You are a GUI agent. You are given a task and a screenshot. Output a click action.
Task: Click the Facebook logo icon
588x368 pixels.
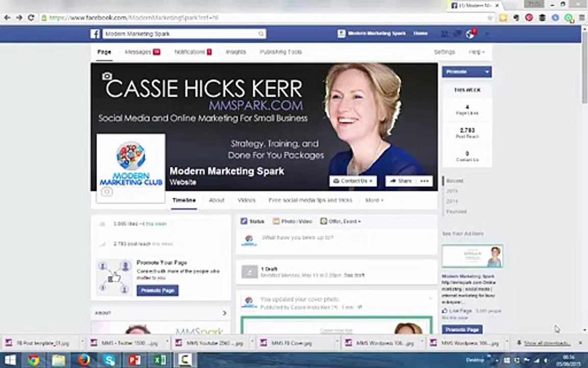[95, 34]
